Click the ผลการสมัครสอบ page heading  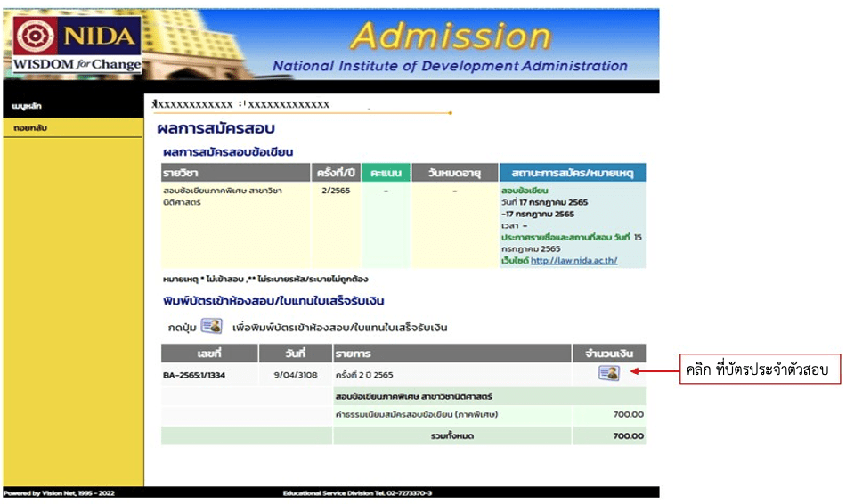(x=216, y=128)
